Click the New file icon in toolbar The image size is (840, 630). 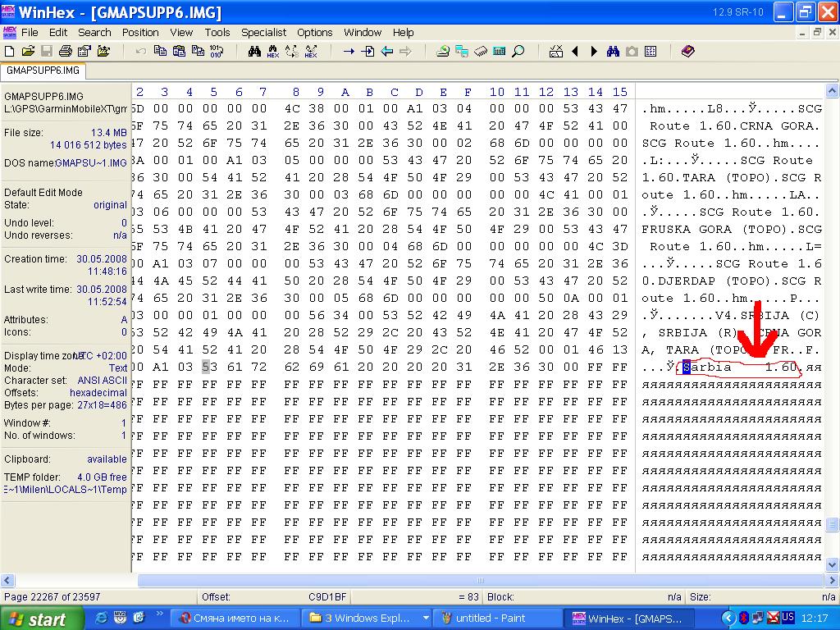(x=11, y=51)
